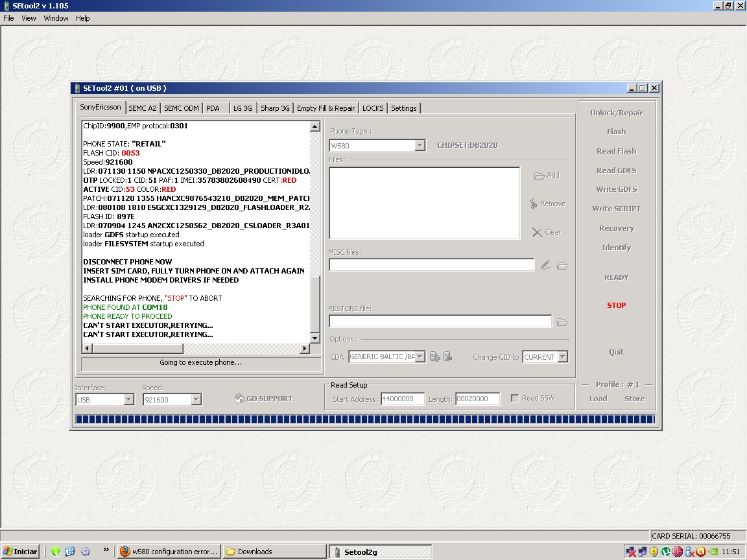The image size is (747, 560).
Task: Click the SEtool2 v 1.105 title bar icon
Action: [6, 6]
